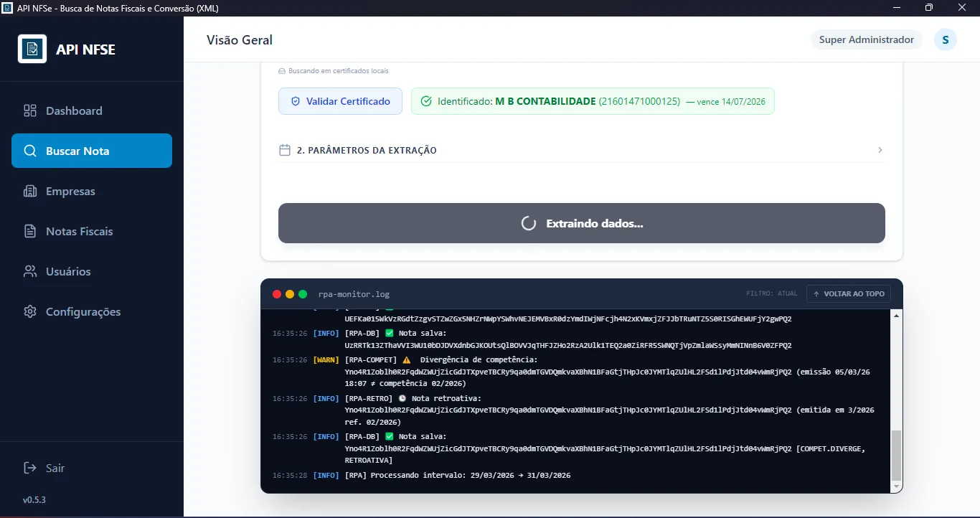Click the version label v0.5.3

(34, 499)
